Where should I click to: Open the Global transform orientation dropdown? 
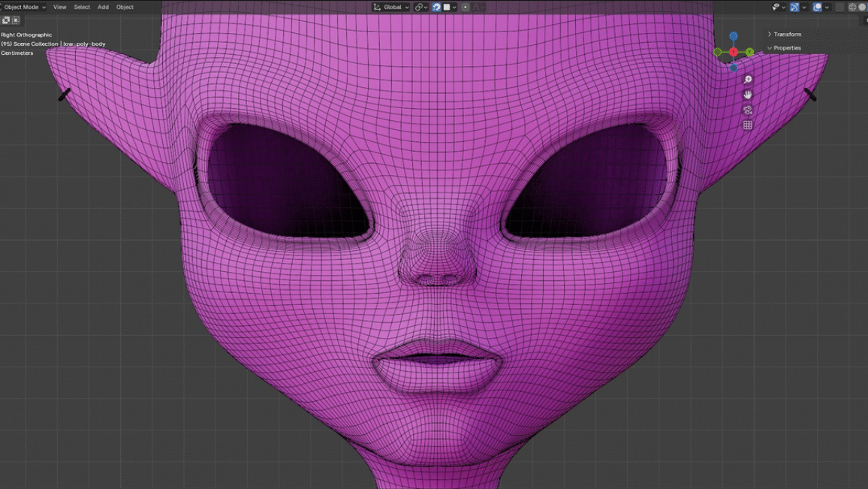(392, 7)
